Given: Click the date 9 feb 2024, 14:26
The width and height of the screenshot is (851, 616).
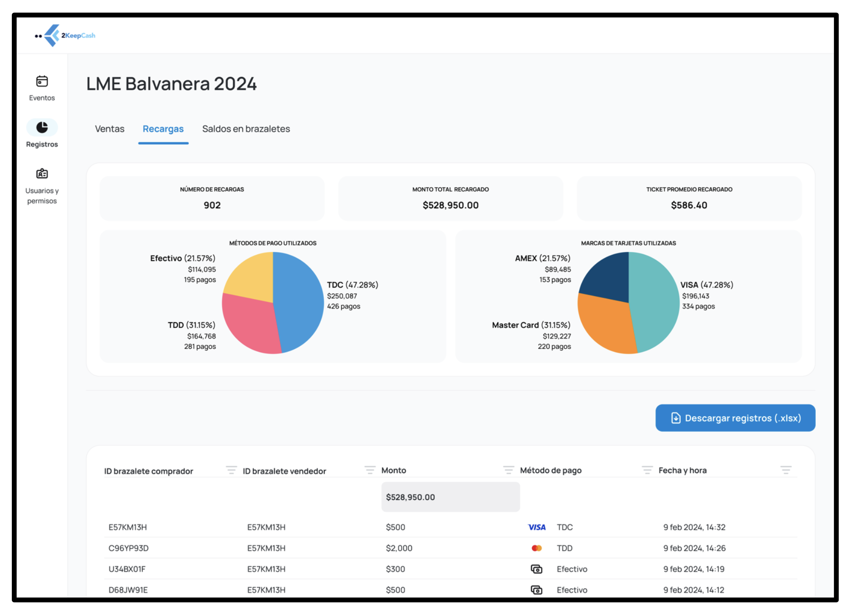Looking at the screenshot, I should (695, 548).
